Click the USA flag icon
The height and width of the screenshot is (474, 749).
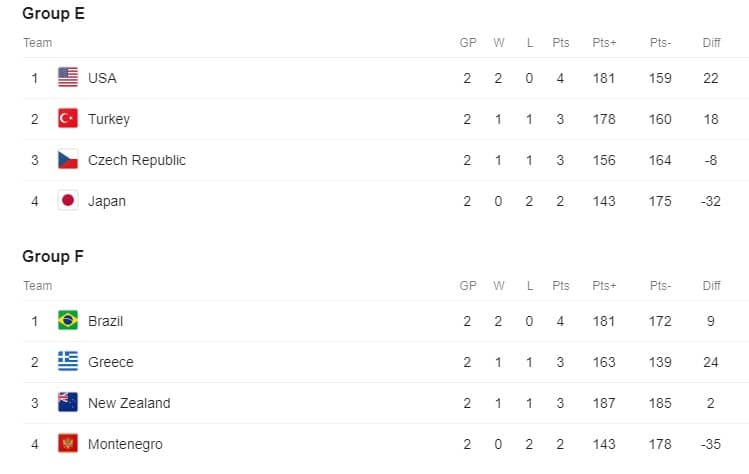click(68, 77)
